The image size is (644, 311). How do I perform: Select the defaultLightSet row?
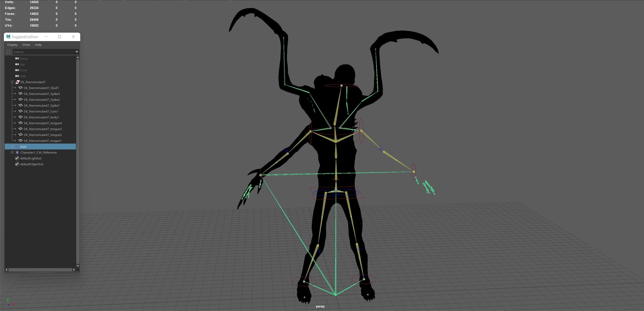[40, 158]
